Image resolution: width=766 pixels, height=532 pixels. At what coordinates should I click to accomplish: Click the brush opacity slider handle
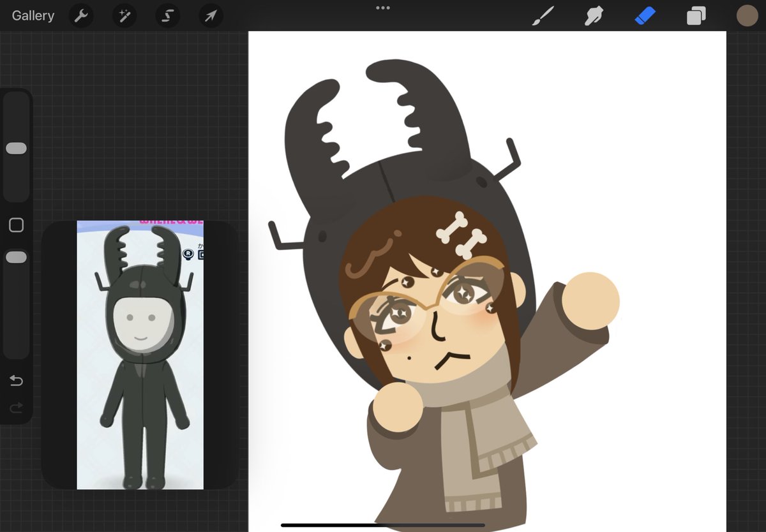(16, 258)
